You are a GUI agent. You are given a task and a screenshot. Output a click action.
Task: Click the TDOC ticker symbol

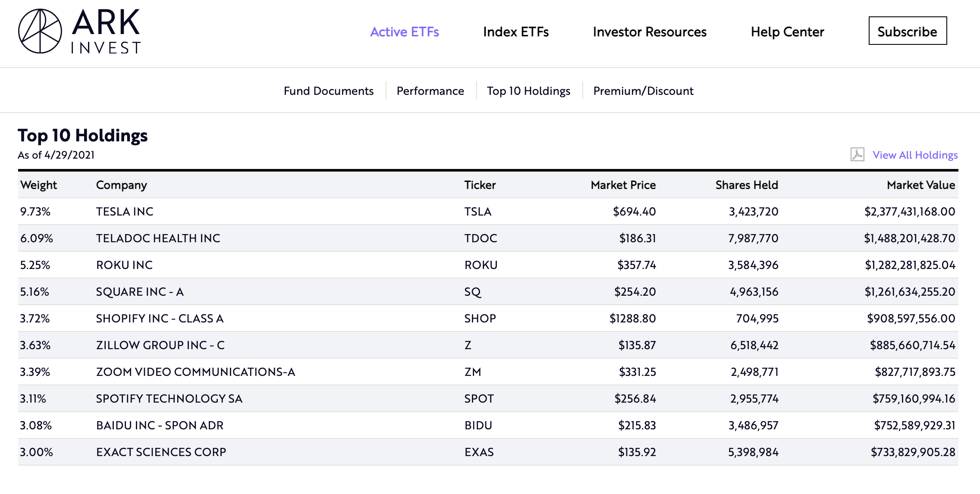481,238
